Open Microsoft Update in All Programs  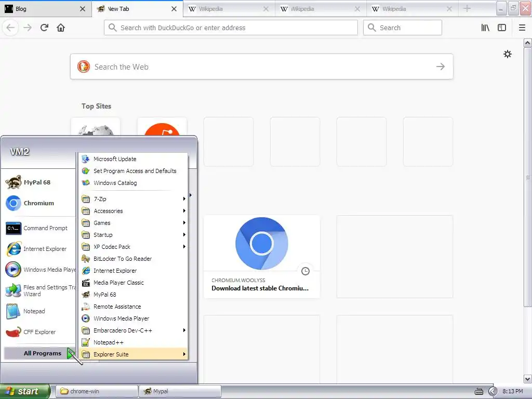tap(133, 159)
